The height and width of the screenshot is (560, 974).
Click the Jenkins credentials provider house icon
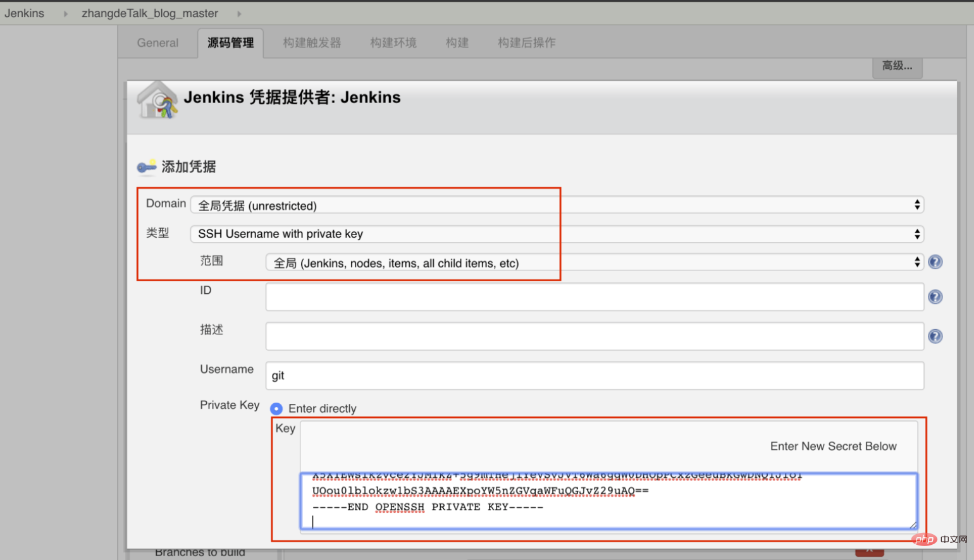point(157,100)
